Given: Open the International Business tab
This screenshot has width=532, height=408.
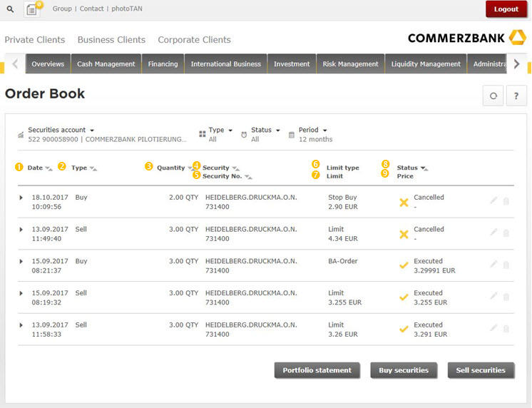Looking at the screenshot, I should (226, 63).
